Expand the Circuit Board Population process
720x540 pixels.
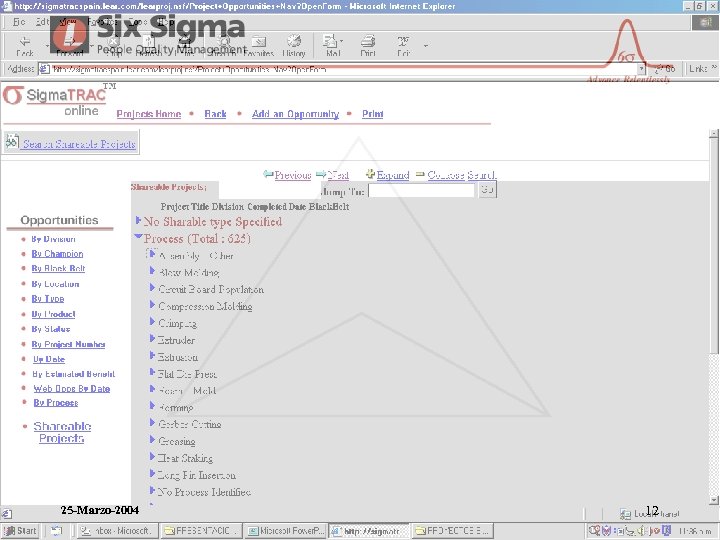(x=152, y=288)
